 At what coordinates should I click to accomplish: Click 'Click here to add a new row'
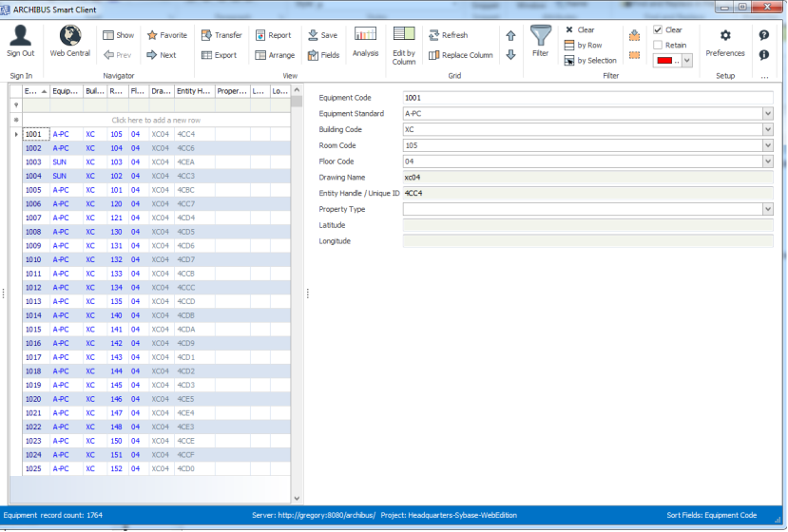pyautogui.click(x=156, y=121)
